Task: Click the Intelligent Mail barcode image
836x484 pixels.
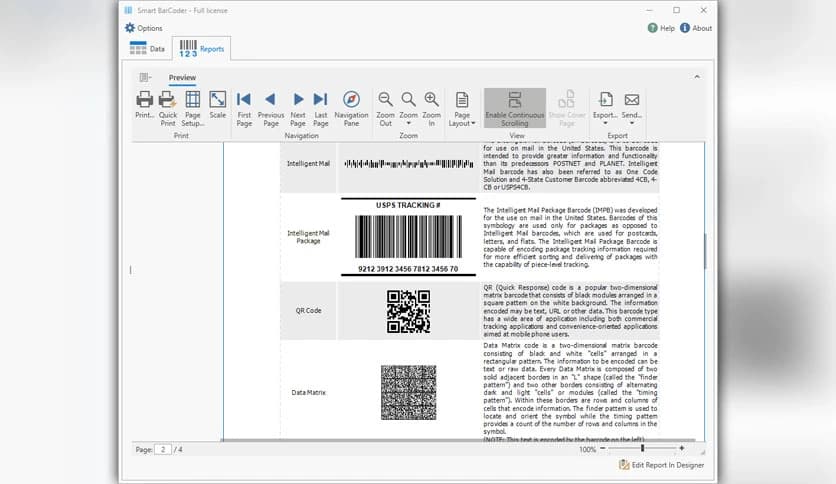Action: click(x=408, y=164)
